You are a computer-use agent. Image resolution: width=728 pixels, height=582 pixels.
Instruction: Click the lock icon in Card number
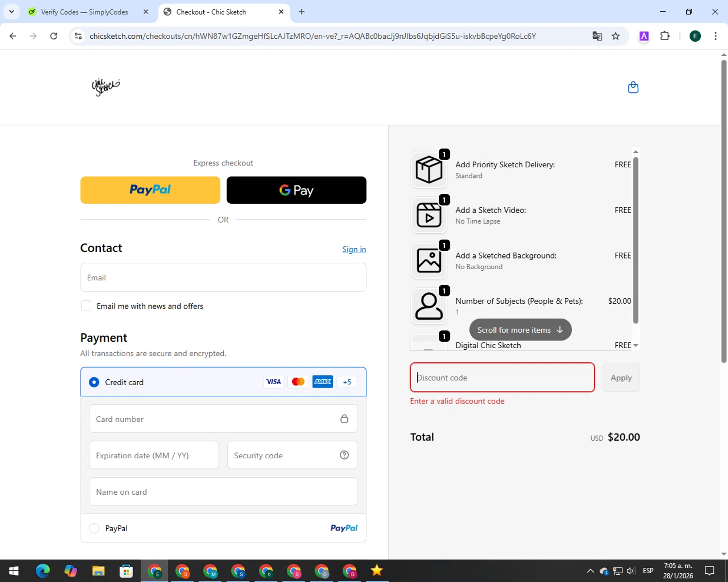point(344,419)
